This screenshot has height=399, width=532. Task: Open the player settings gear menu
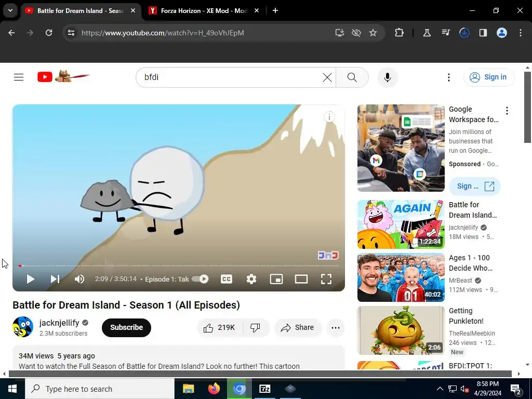pos(251,279)
